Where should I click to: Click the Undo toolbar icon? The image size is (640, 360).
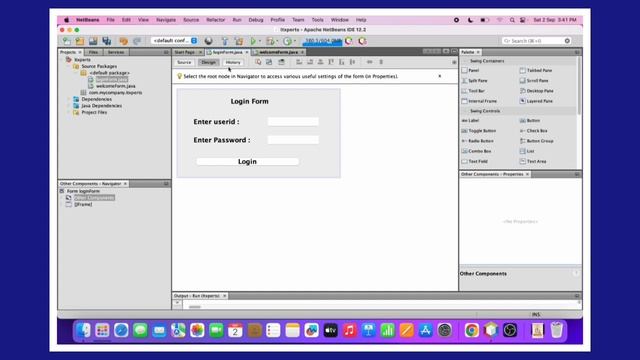pyautogui.click(x=123, y=41)
